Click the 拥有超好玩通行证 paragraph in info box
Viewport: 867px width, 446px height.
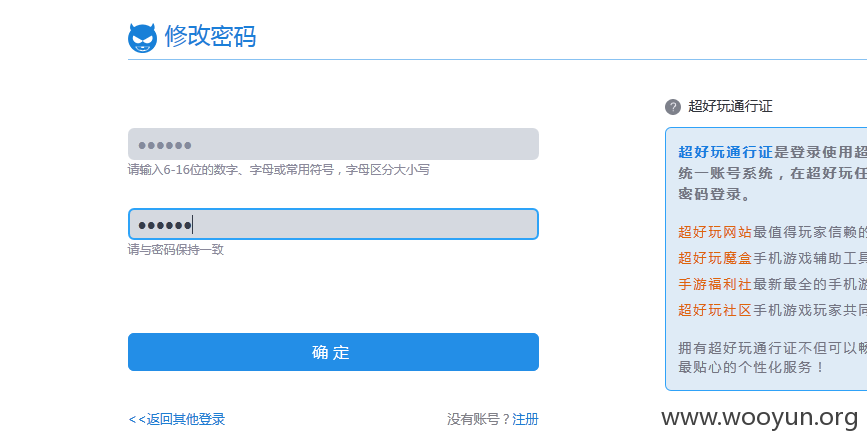[772, 358]
